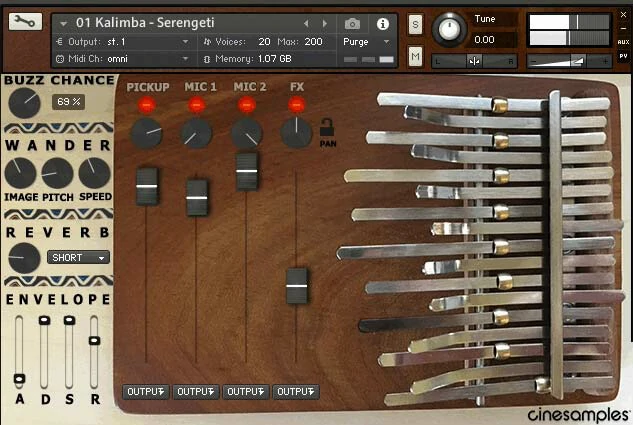Toggle the PAN lock icon
This screenshot has width=633, height=425.
coord(327,128)
